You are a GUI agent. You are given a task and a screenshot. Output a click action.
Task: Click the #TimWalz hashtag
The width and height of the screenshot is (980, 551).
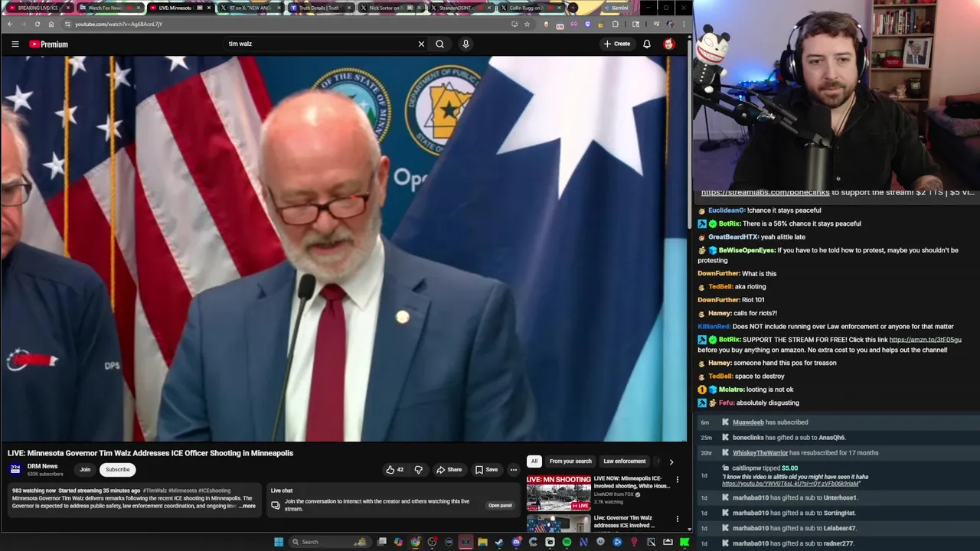tap(155, 491)
